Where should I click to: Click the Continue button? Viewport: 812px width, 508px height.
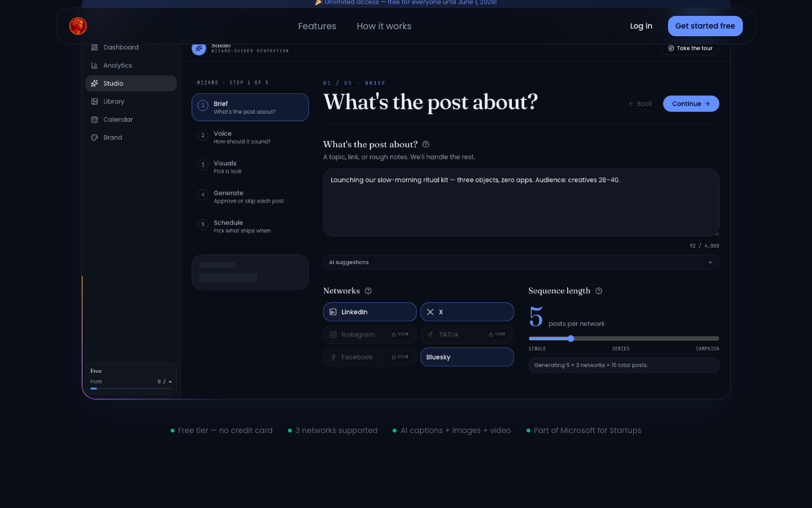click(x=691, y=104)
